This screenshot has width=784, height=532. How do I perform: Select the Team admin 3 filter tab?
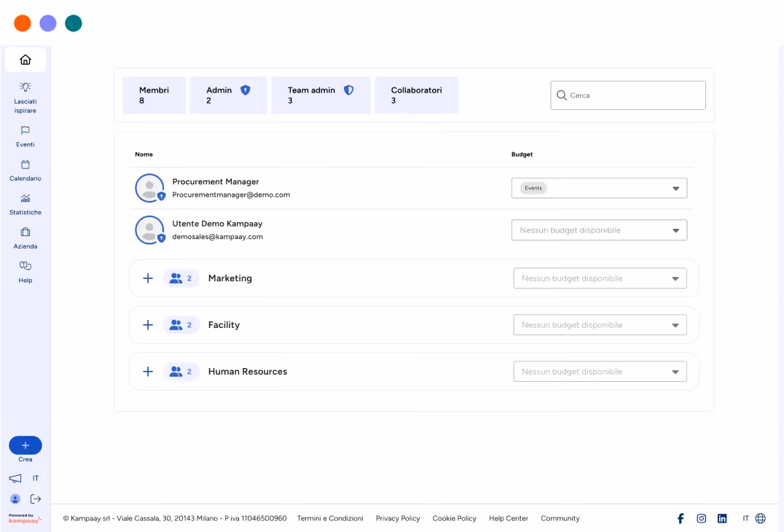(321, 95)
